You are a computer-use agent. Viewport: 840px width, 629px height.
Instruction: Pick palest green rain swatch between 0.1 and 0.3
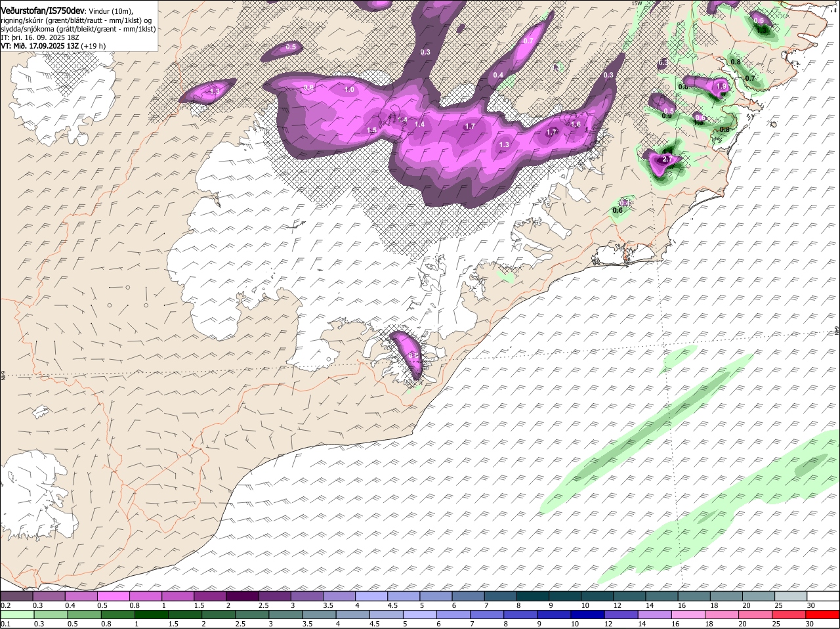tap(17, 615)
